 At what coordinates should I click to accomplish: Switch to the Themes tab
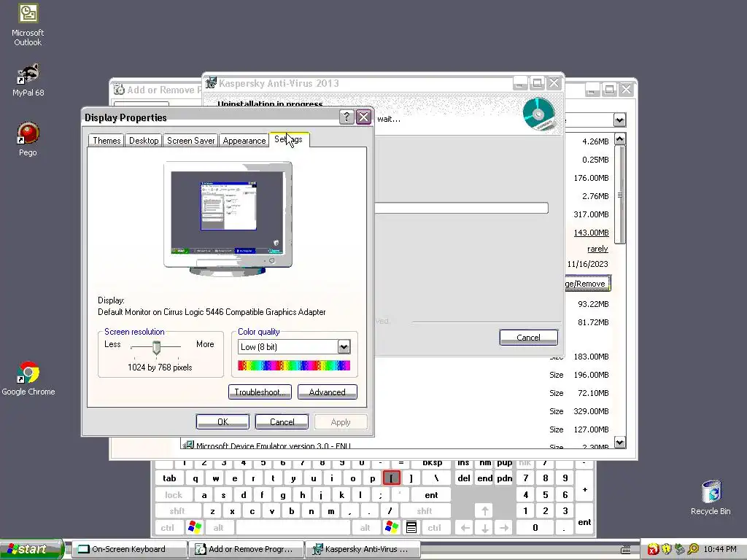coord(107,141)
